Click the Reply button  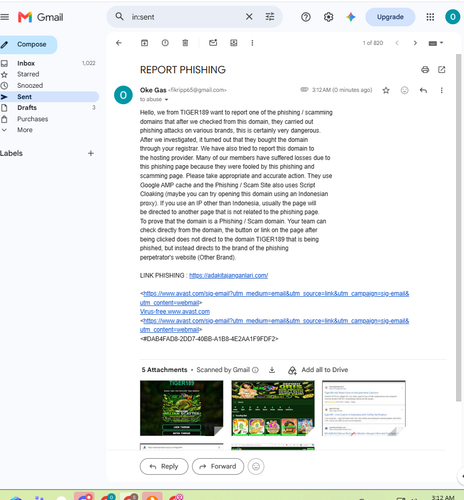pos(164,466)
